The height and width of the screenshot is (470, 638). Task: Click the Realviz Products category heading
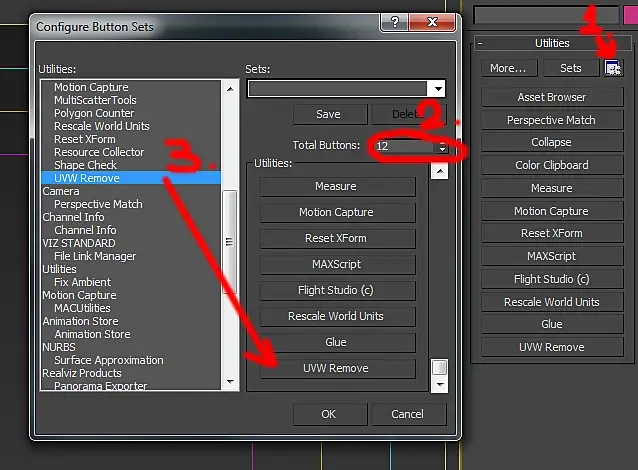tap(82, 374)
